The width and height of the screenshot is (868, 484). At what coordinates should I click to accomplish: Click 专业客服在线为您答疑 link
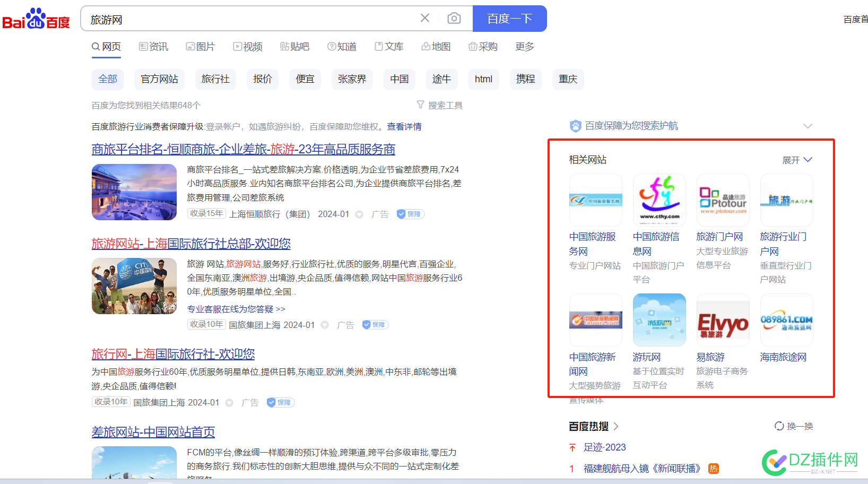(x=236, y=309)
